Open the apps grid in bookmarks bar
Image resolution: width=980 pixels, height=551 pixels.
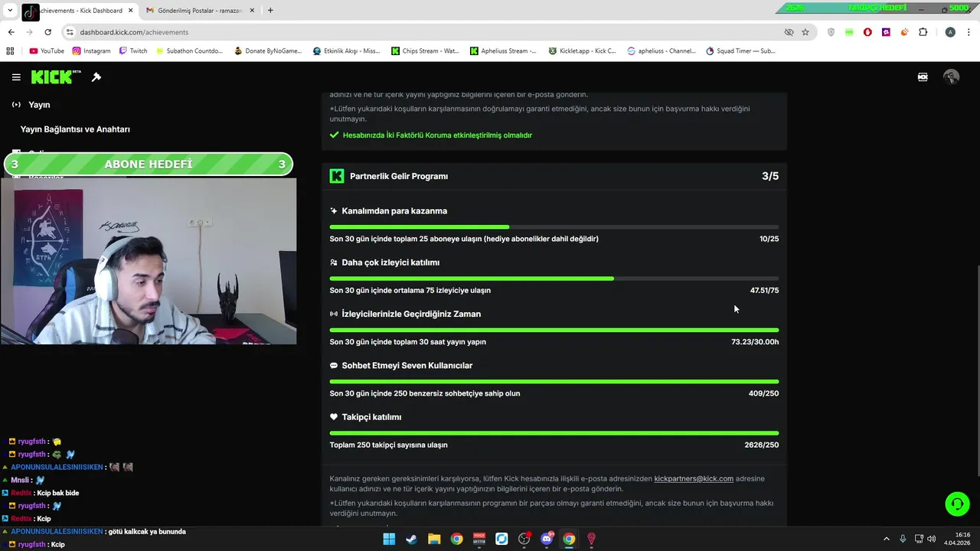10,51
